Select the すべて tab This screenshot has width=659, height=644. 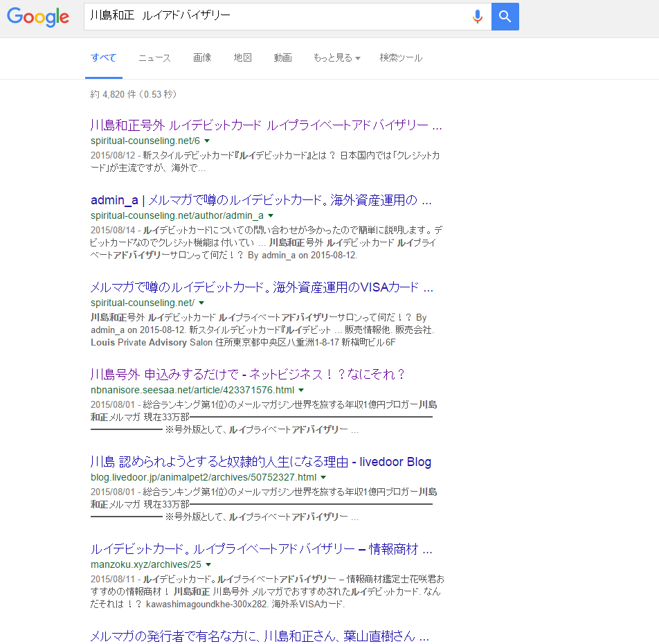104,57
